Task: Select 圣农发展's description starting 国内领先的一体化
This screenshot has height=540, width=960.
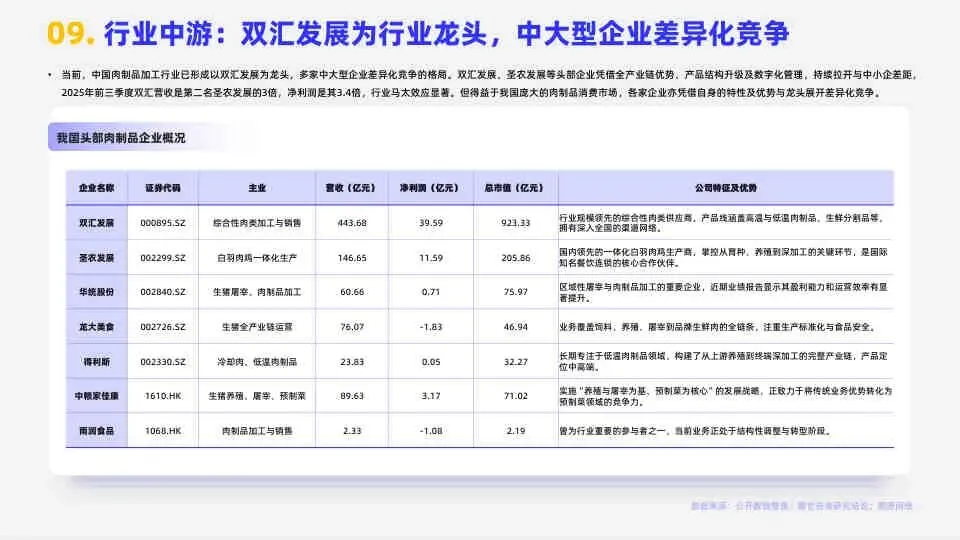Action: click(x=723, y=258)
